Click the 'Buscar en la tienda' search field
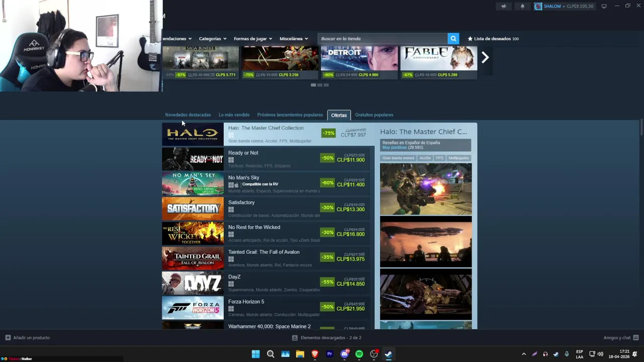The image size is (644, 362). click(383, 38)
